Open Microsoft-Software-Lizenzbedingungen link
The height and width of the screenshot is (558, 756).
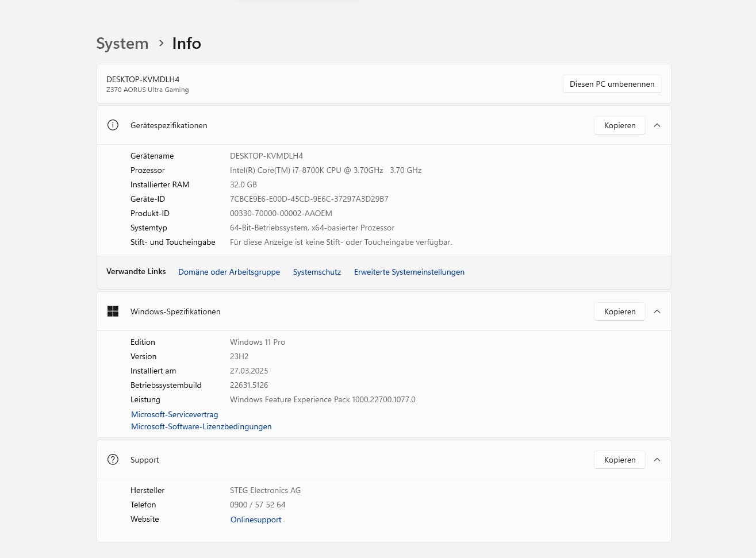point(201,426)
